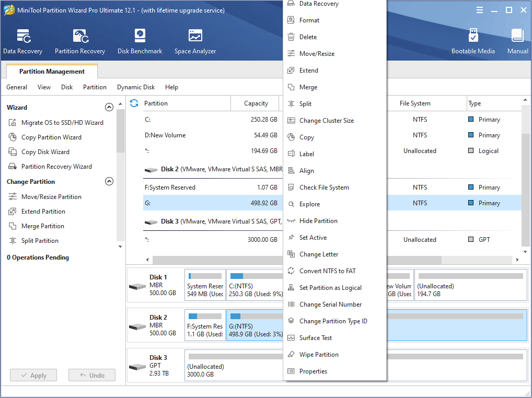Click the Apply button
This screenshot has width=532, height=398.
click(33, 376)
